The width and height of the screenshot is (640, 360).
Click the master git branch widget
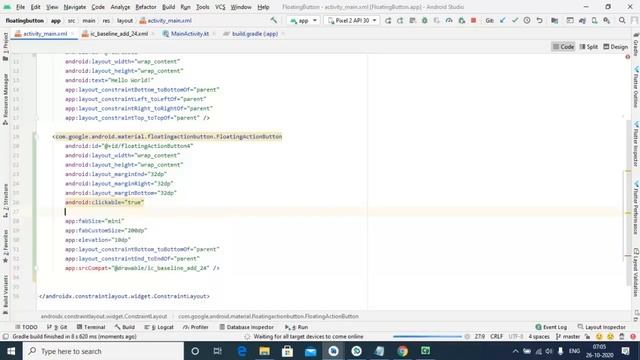click(x=568, y=337)
